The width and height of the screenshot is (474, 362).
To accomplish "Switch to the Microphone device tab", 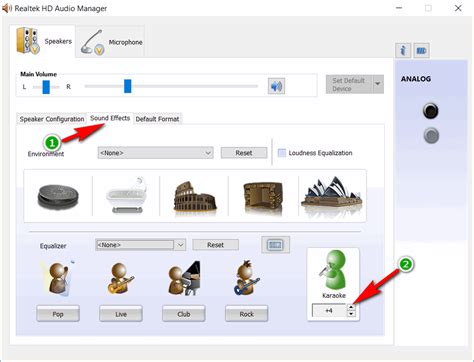I will click(111, 42).
